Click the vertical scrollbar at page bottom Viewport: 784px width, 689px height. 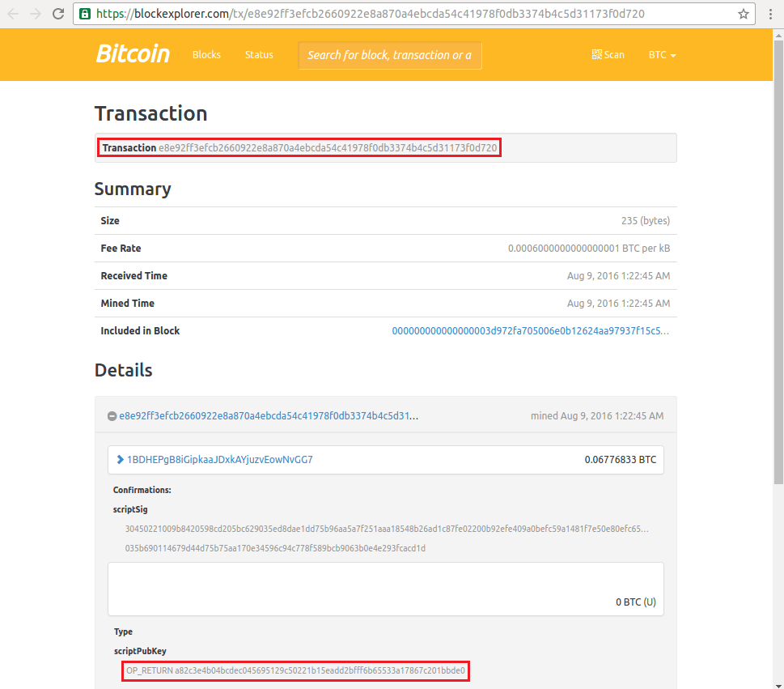click(779, 684)
